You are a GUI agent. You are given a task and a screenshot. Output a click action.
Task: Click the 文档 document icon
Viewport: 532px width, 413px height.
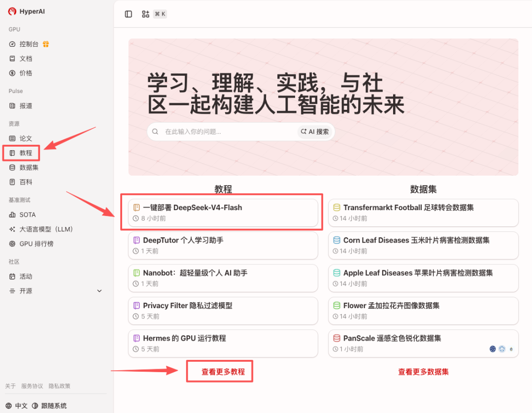(x=12, y=59)
